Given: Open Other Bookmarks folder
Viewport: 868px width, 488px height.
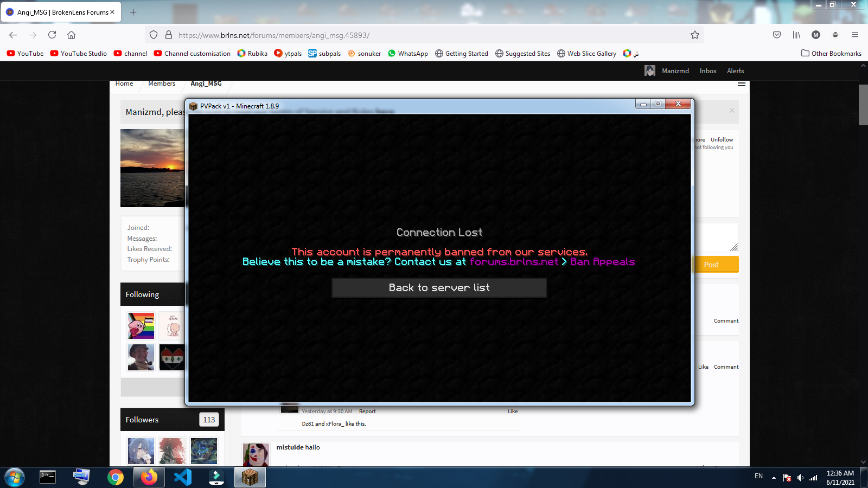Looking at the screenshot, I should 831,53.
